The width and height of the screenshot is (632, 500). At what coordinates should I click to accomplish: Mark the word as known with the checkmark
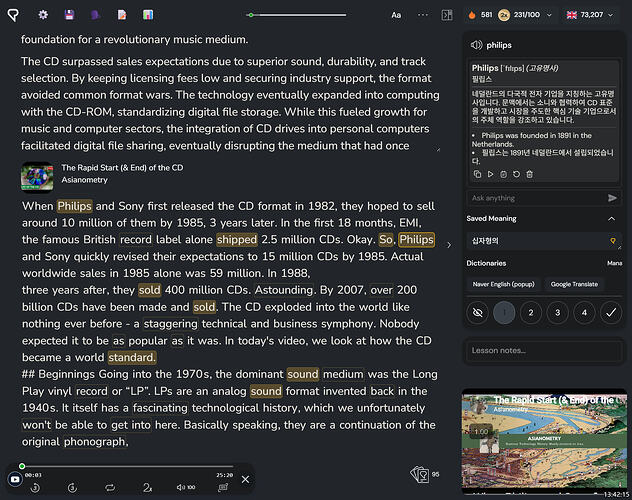point(611,312)
